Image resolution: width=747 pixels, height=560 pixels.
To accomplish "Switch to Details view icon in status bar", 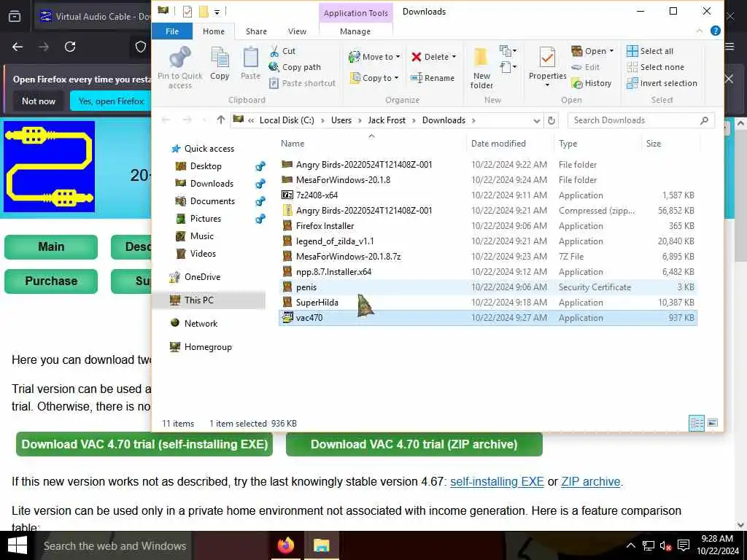I will (697, 423).
